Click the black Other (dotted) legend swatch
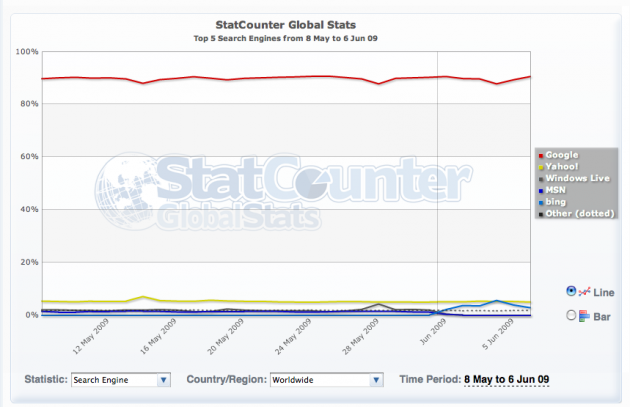630x407 pixels. click(x=540, y=215)
